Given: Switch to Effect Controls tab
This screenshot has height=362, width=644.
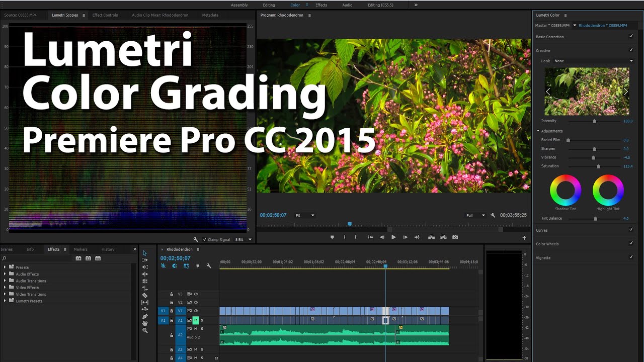Looking at the screenshot, I should click(x=105, y=15).
